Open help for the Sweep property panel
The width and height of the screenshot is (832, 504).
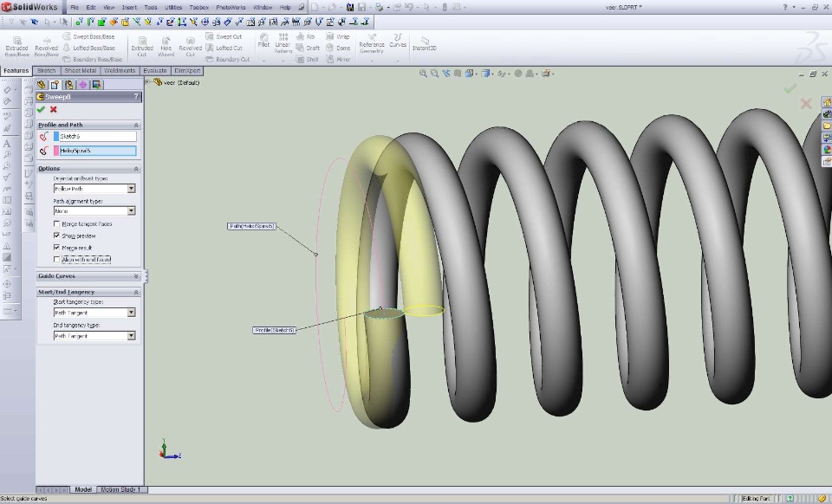[x=136, y=97]
